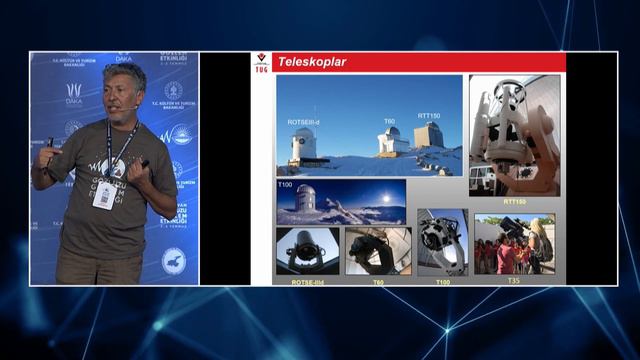This screenshot has width=640, height=360.
Task: Click the TUG logo on the slide
Action: 261,63
